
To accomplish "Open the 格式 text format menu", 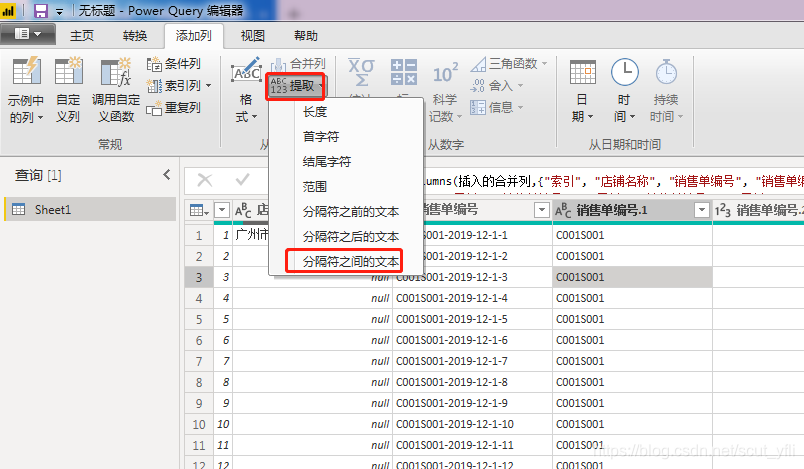I will click(246, 90).
